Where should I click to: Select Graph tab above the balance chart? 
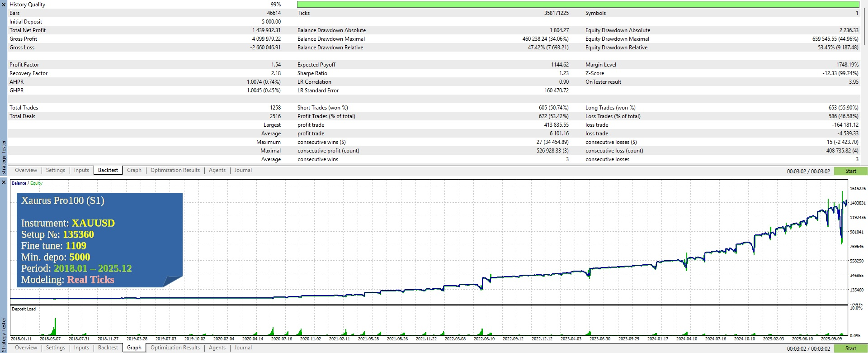pos(134,170)
